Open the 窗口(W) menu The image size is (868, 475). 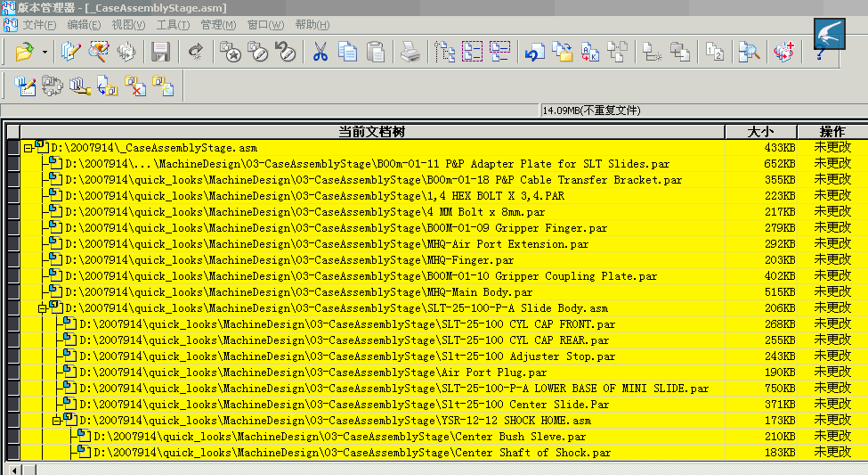coord(265,25)
